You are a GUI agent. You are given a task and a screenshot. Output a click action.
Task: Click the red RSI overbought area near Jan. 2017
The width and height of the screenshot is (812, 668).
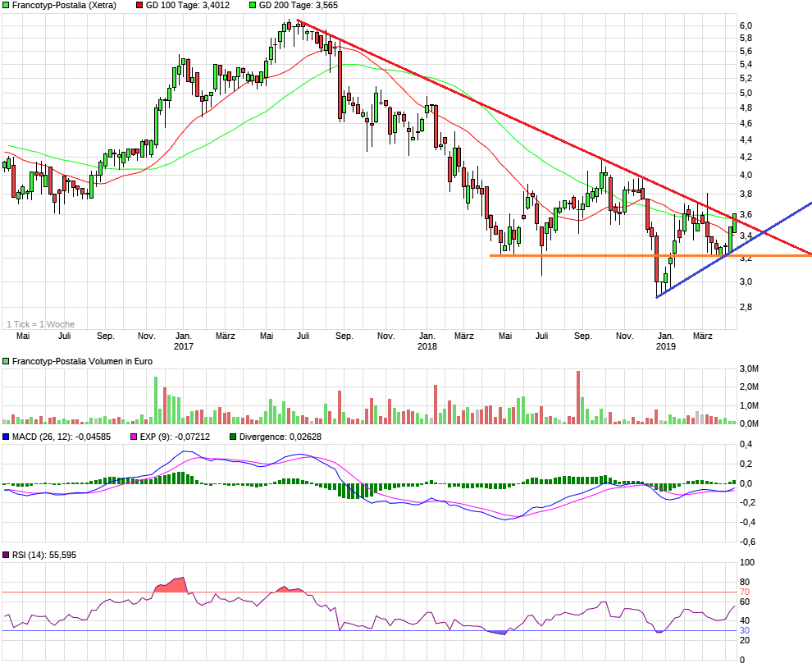pyautogui.click(x=171, y=586)
